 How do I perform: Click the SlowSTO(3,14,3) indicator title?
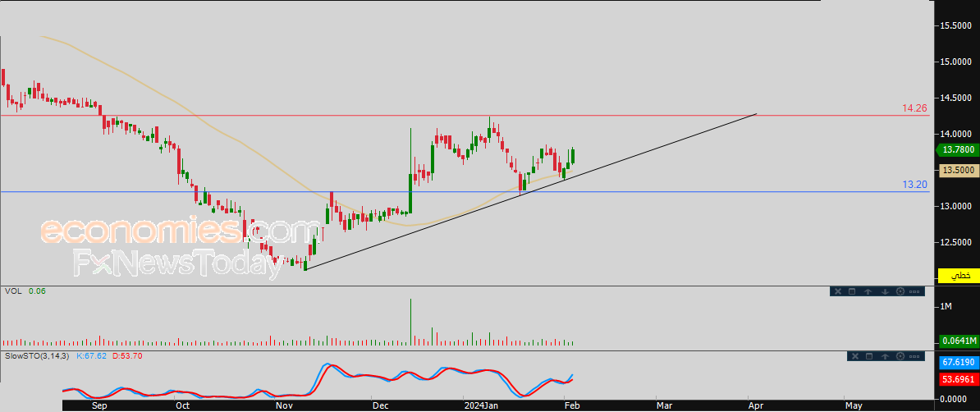tap(38, 355)
